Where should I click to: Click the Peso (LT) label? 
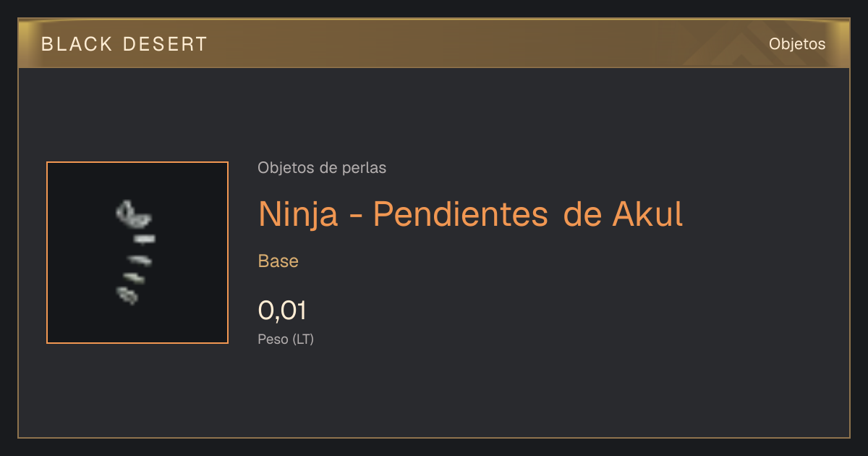click(286, 339)
